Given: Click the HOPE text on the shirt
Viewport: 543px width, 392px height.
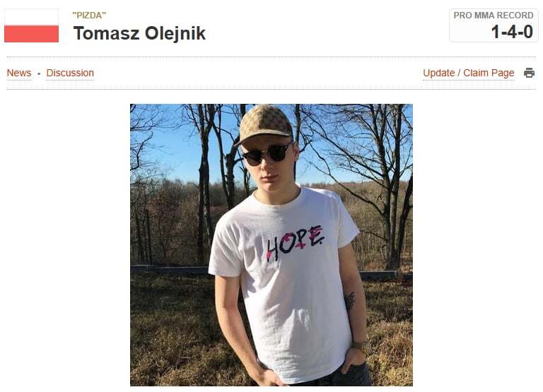Looking at the screenshot, I should tap(295, 242).
